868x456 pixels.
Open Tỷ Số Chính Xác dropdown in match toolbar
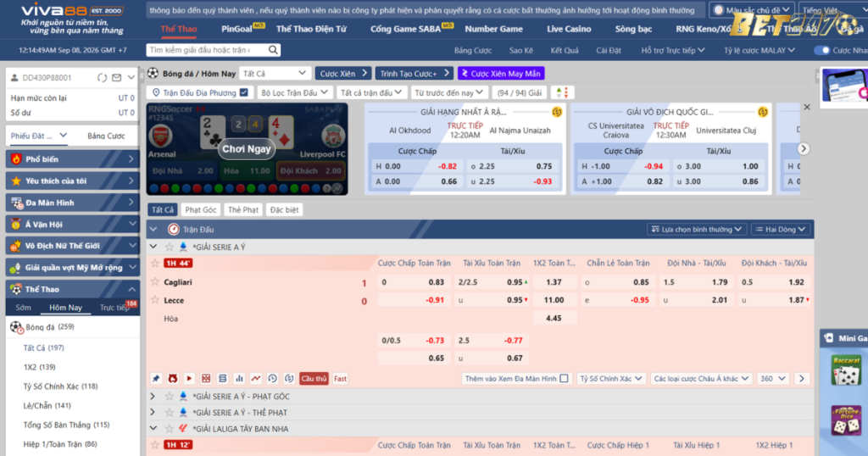pyautogui.click(x=610, y=379)
